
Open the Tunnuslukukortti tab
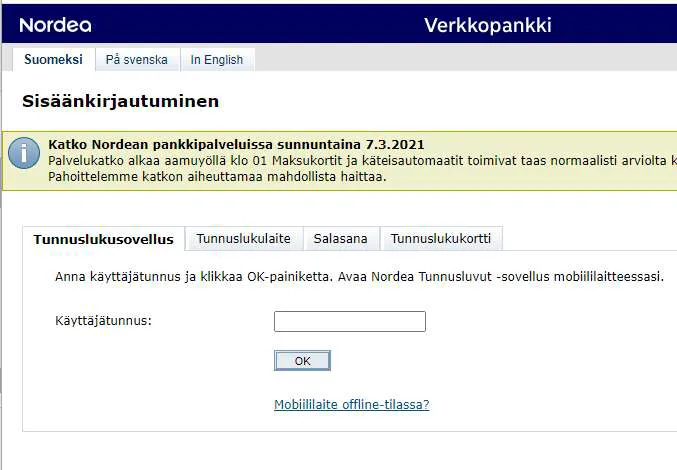click(441, 239)
